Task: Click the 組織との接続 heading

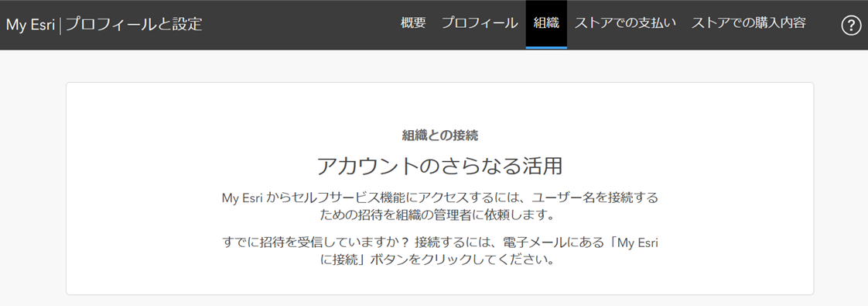Action: click(439, 135)
